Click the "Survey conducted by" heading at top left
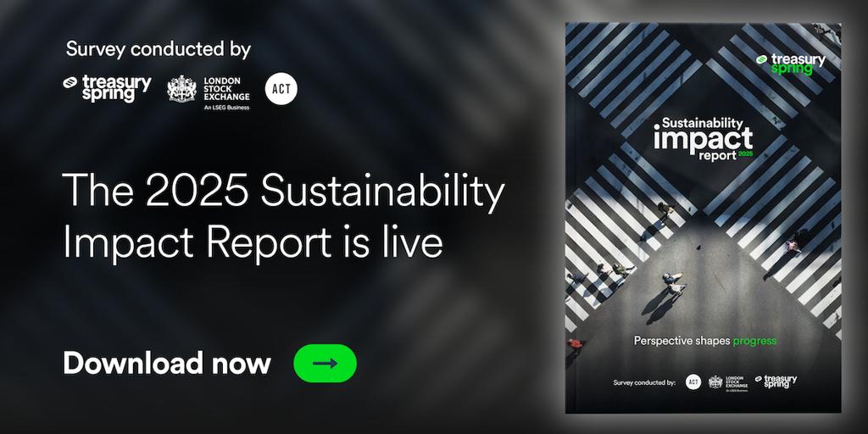The width and height of the screenshot is (868, 434). point(159,50)
